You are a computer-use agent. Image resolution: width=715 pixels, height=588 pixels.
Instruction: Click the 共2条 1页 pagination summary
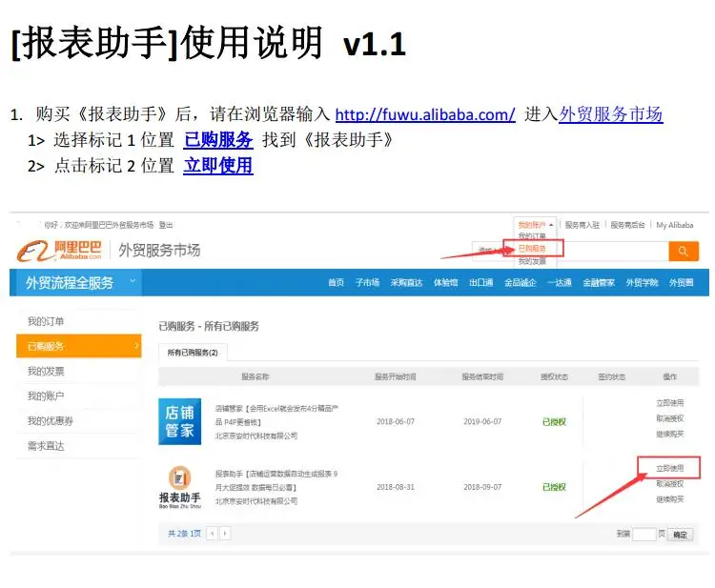pyautogui.click(x=184, y=534)
